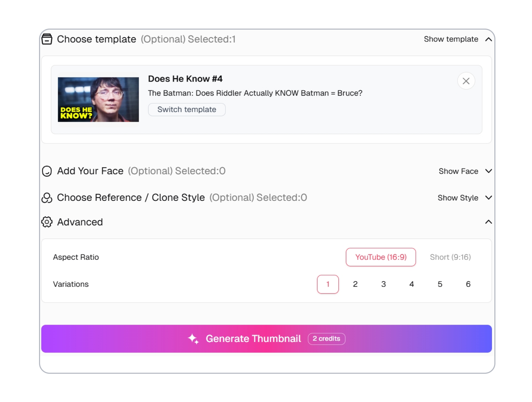The image size is (532, 402).
Task: Set variations to 3
Action: [x=384, y=284]
